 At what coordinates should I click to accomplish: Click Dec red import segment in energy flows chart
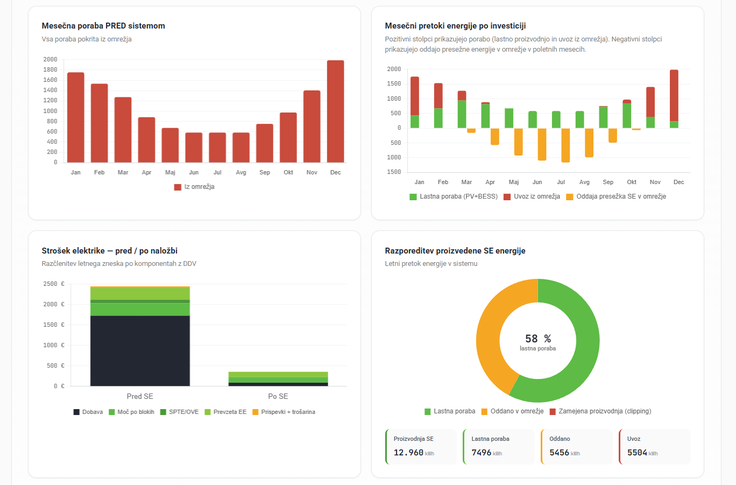click(674, 96)
